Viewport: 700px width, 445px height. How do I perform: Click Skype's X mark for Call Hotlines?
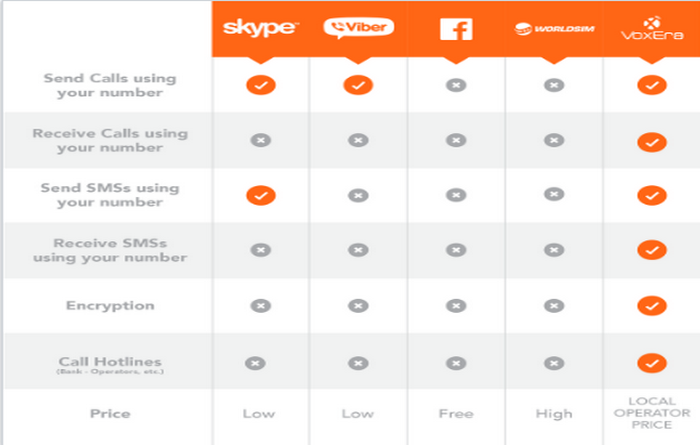coord(255,363)
